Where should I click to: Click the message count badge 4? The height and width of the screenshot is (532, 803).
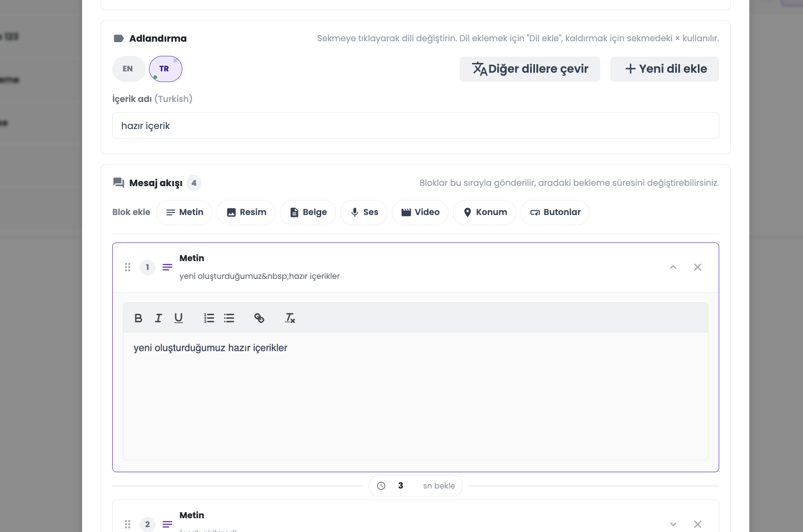[194, 183]
